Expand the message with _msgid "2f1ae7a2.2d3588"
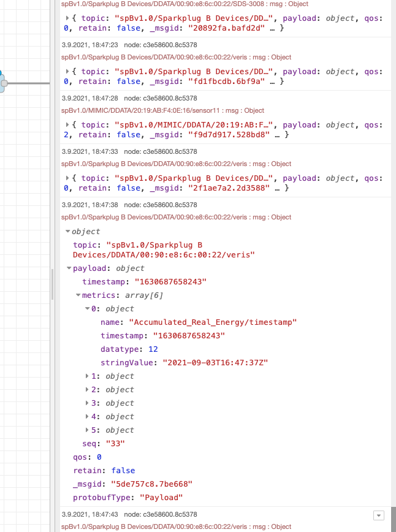The image size is (396, 532). pos(67,178)
